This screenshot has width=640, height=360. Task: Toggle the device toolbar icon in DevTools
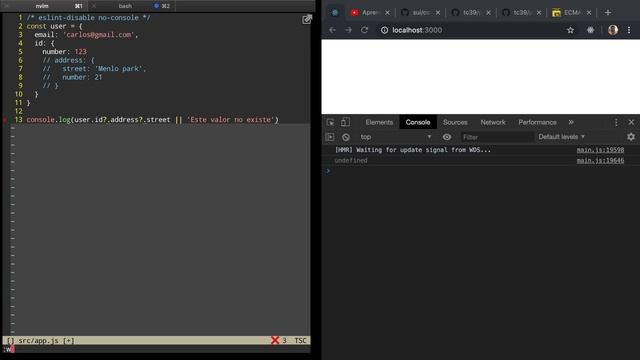coord(345,122)
